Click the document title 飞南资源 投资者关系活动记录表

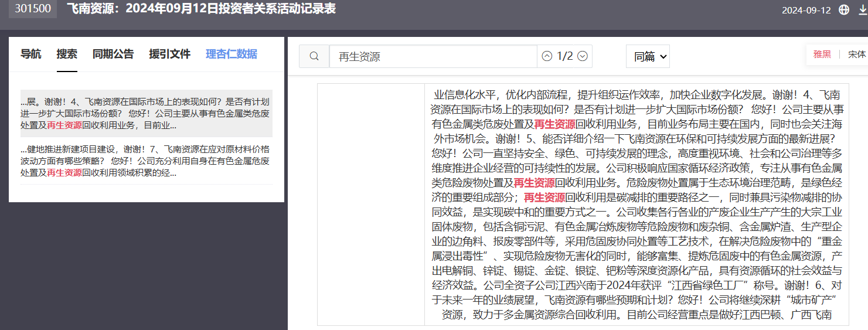tap(201, 9)
